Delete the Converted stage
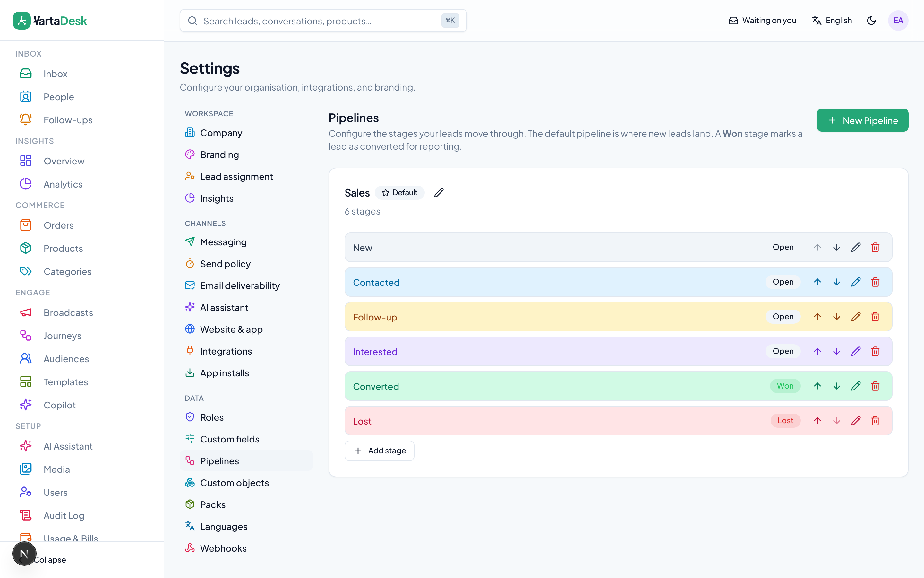Screen dimensions: 924x578 (875, 386)
